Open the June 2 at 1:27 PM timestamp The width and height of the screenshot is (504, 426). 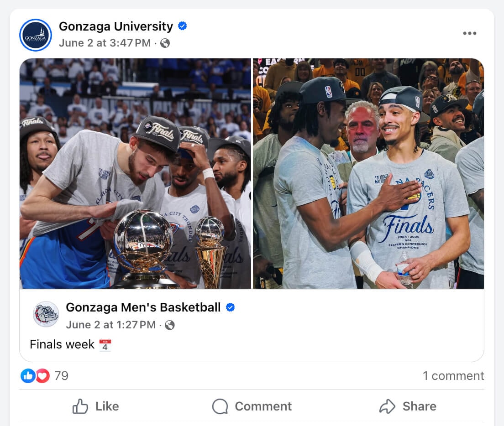coord(111,325)
